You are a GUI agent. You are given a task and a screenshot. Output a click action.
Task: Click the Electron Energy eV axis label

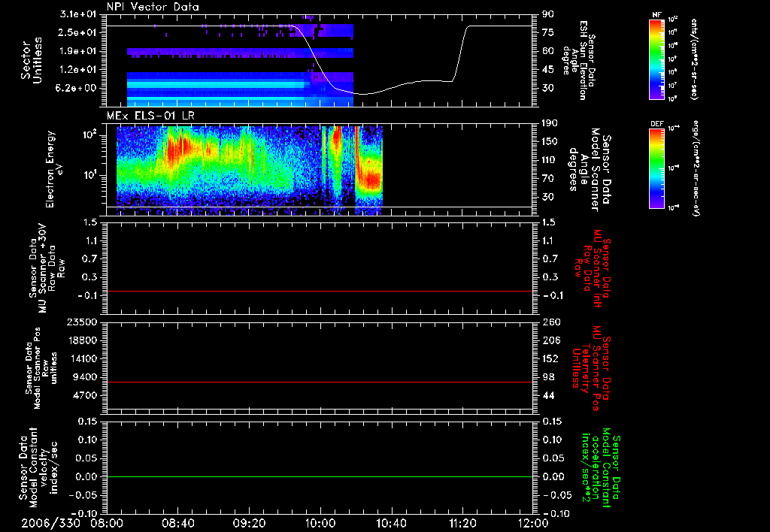54,169
